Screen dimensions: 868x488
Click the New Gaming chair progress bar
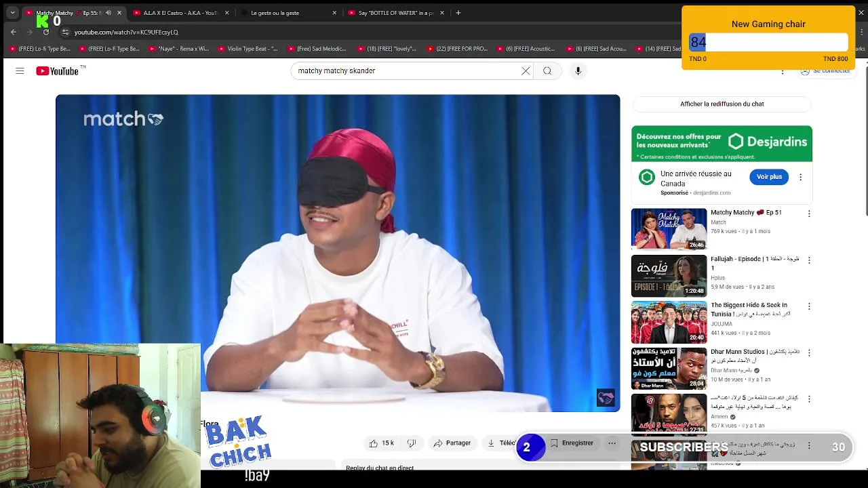(768, 42)
